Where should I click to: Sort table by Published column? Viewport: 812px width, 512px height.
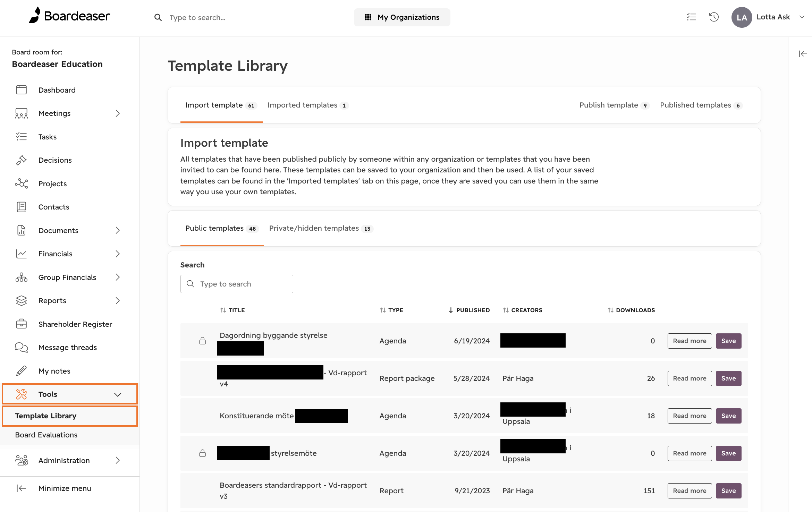pyautogui.click(x=469, y=310)
